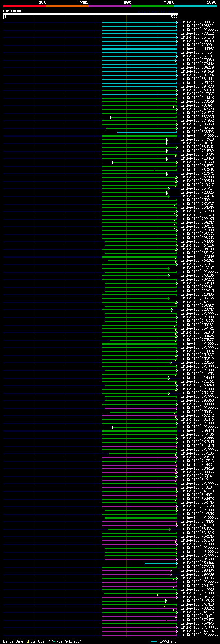
Task: Select hit label UniRef100_C1GIA7
Action: 197,268
